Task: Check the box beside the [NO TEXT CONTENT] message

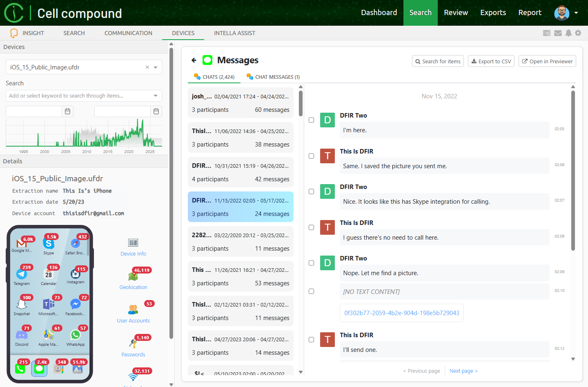Action: click(312, 291)
